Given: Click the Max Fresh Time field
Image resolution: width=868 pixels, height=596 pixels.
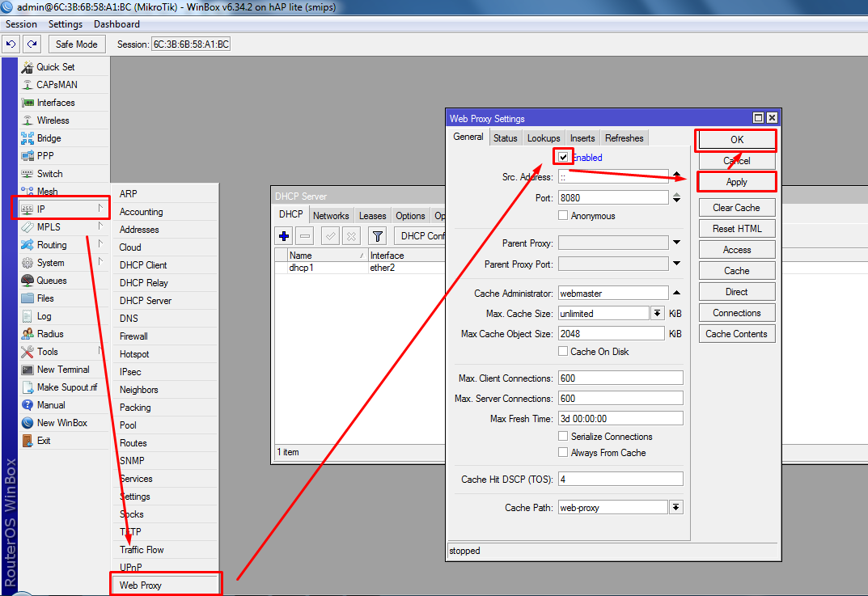Looking at the screenshot, I should tap(620, 418).
